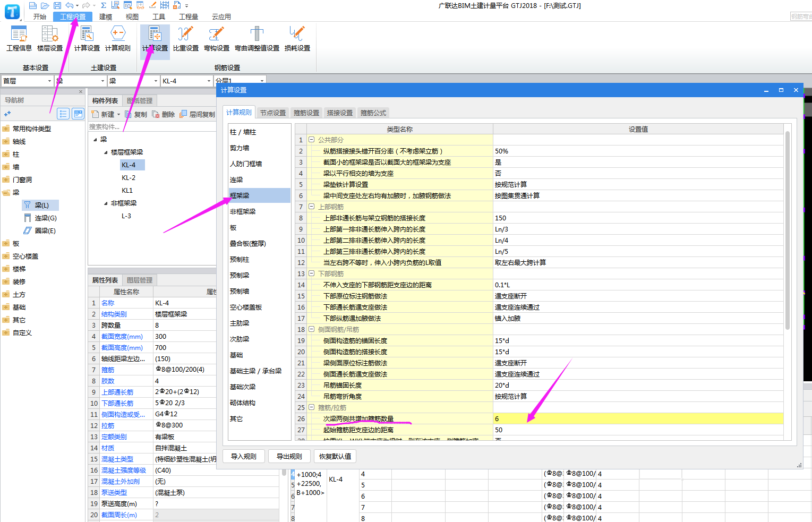Click 新建 in component list toolbar

point(103,114)
